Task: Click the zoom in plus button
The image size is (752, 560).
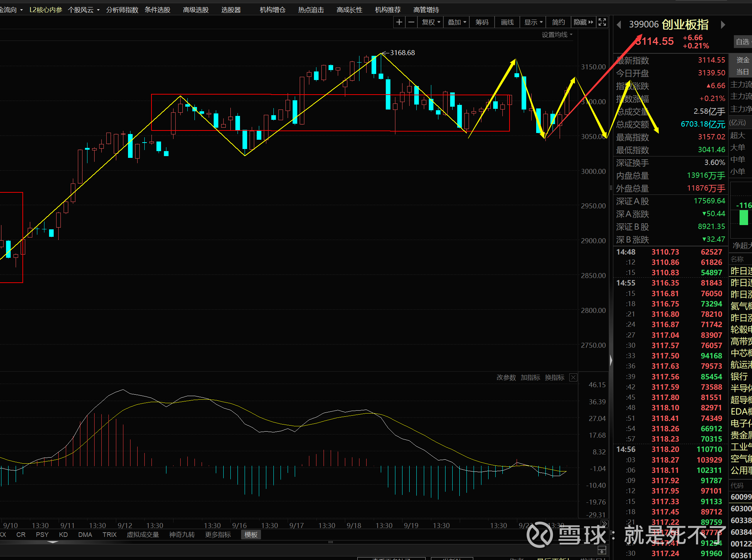Action: point(399,22)
